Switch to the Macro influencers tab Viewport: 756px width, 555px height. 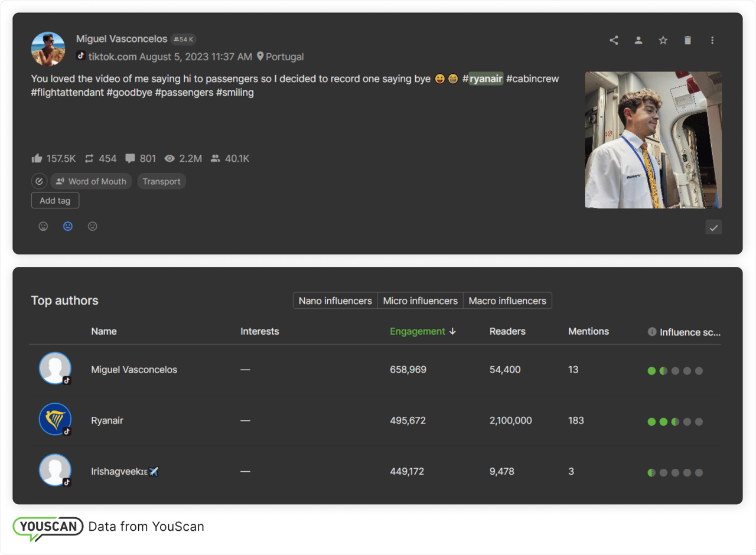[507, 301]
